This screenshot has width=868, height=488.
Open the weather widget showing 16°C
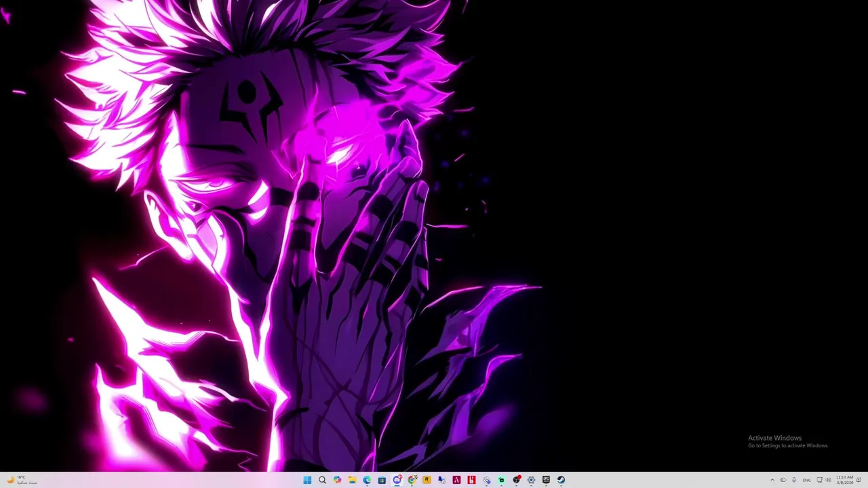21,480
